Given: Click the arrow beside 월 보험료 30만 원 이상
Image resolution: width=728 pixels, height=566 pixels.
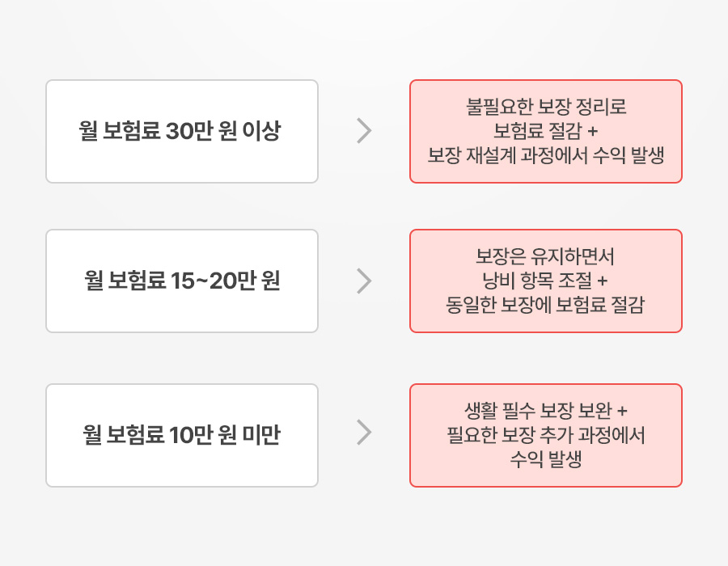Looking at the screenshot, I should click(x=364, y=131).
